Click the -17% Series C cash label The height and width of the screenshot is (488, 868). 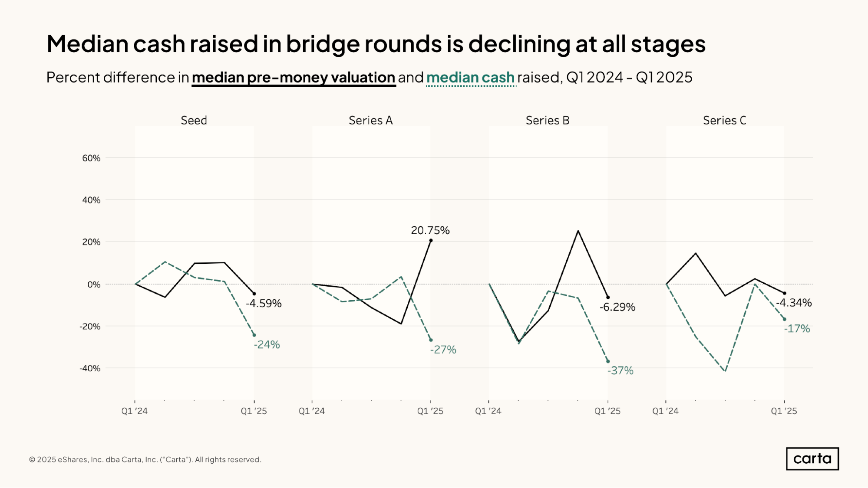coord(797,329)
